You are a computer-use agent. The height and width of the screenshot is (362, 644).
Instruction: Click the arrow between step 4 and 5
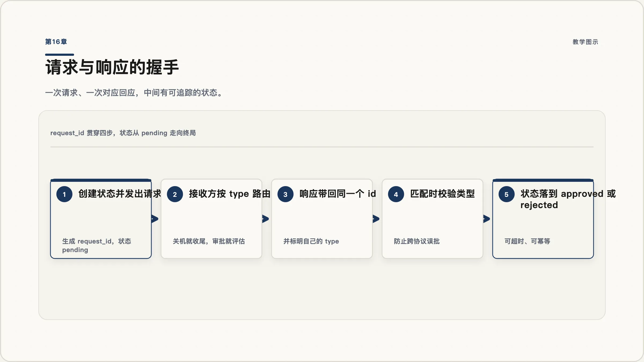[486, 219]
